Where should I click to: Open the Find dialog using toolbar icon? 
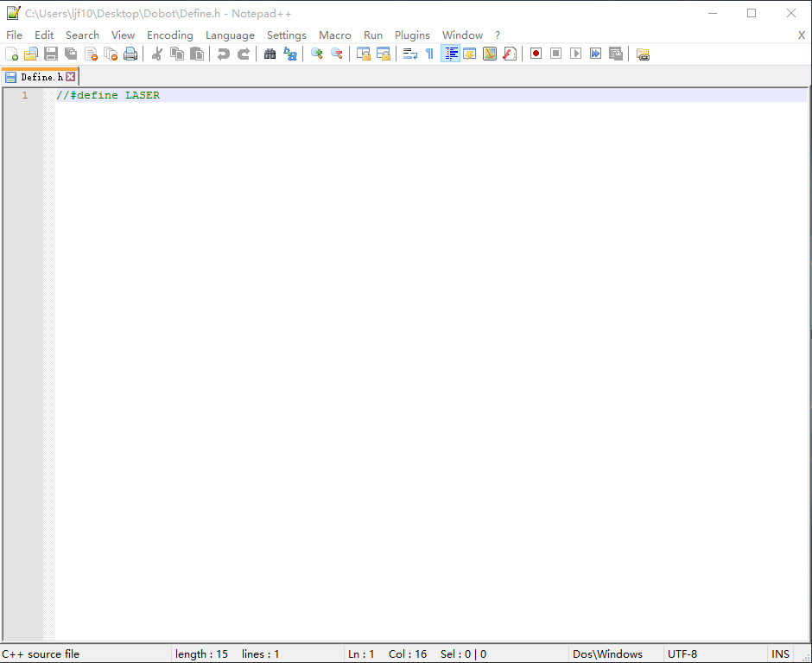pos(270,53)
